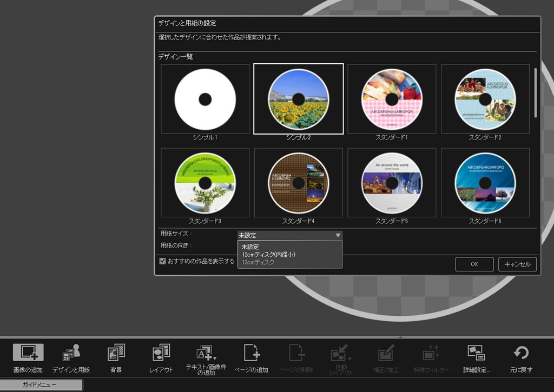The width and height of the screenshot is (554, 392).
Task: Choose the スタンダード1 pink gingham design
Action: tap(392, 99)
